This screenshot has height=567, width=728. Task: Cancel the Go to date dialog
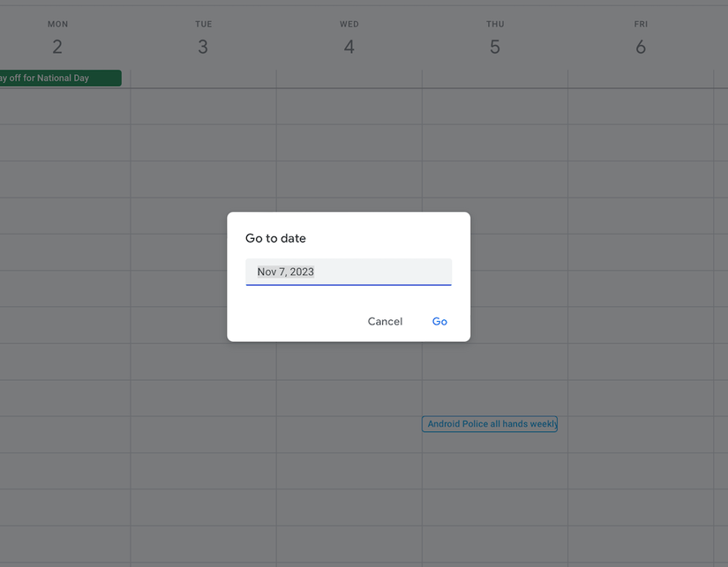click(385, 322)
